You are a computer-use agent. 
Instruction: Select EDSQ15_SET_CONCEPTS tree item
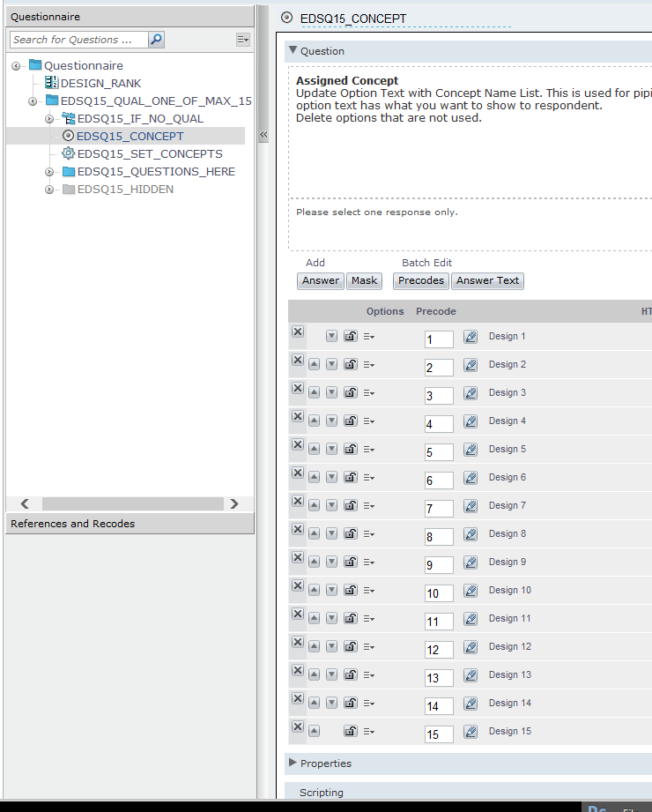(150, 153)
